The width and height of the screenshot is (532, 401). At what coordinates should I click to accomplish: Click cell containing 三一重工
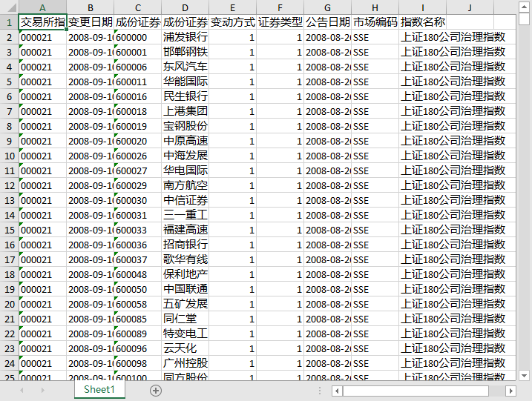[185, 215]
